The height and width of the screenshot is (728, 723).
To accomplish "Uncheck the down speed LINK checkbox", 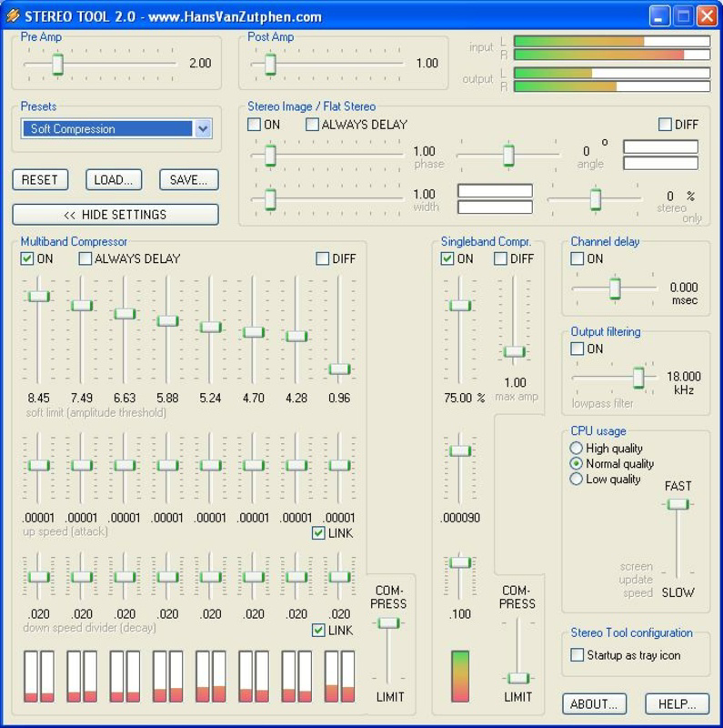I will coord(318,631).
